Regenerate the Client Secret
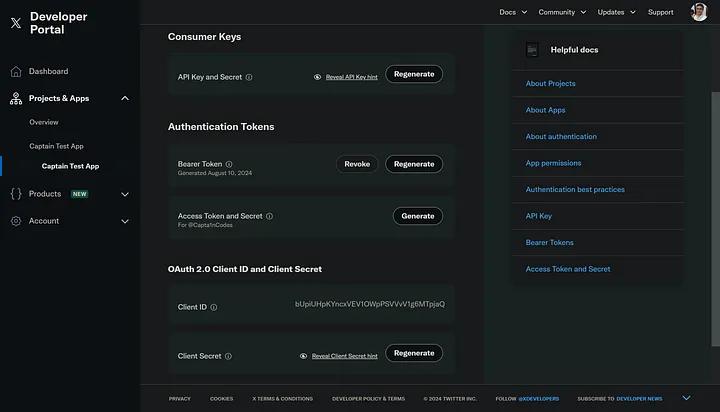720x412 pixels. coord(414,353)
